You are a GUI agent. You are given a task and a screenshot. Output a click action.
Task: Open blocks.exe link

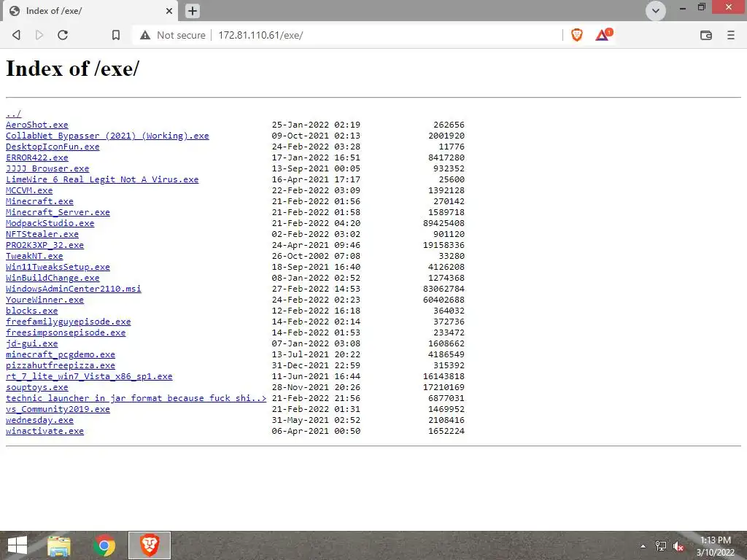[x=31, y=311]
